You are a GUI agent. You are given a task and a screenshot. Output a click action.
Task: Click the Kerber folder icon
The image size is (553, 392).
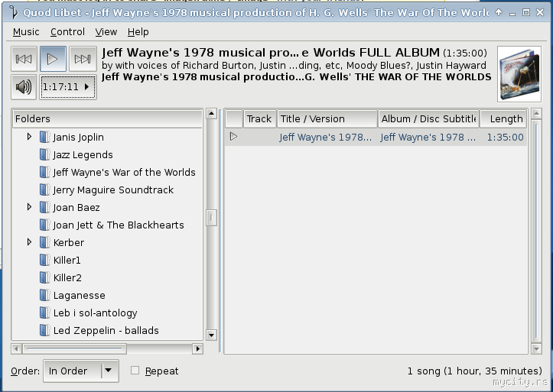click(x=44, y=243)
